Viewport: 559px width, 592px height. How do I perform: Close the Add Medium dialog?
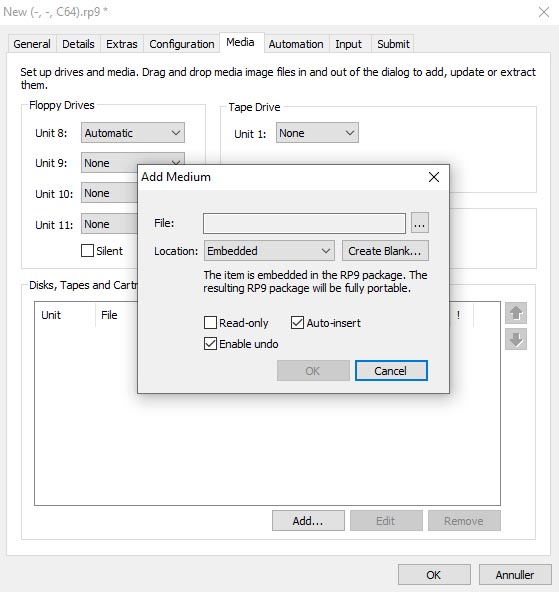(x=434, y=177)
